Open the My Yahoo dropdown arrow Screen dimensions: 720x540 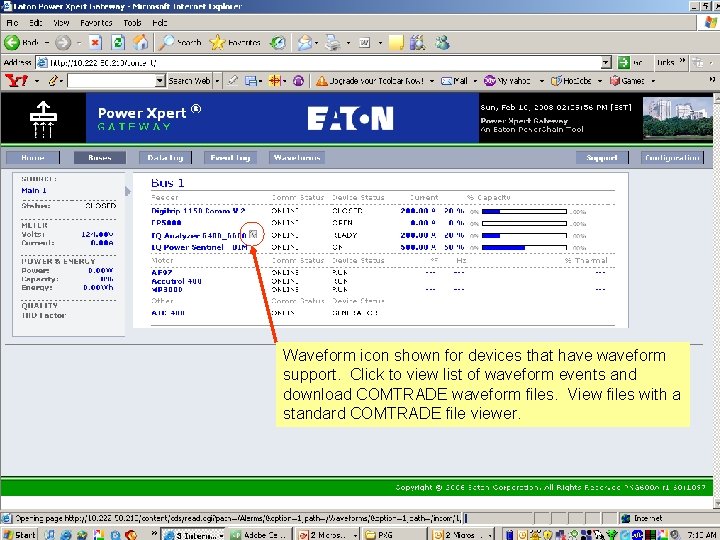(x=542, y=81)
